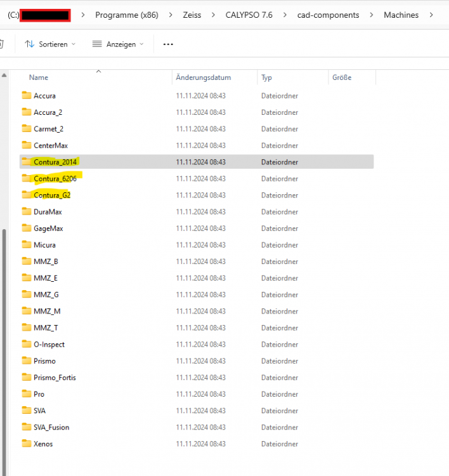Navigate to cad-components breadcrumb
449x476 pixels.
pos(328,15)
